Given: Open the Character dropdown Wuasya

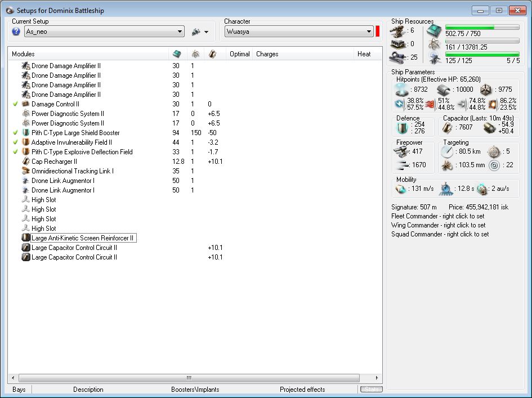Looking at the screenshot, I should pos(299,32).
